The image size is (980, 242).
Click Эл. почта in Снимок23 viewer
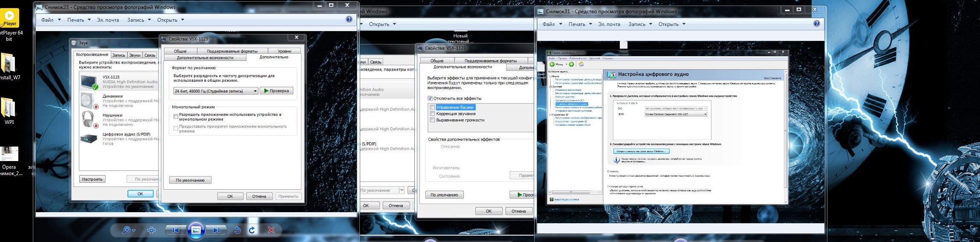click(108, 20)
